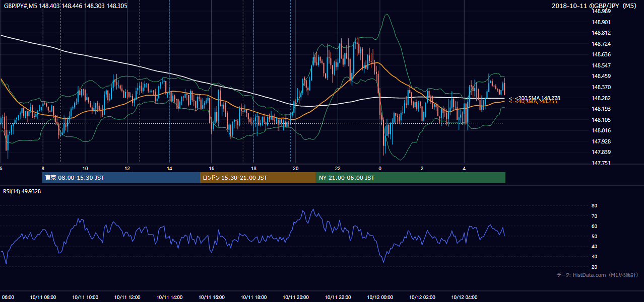Click hour label 10 under the price chart
This screenshot has height=302, width=644.
click(85, 169)
